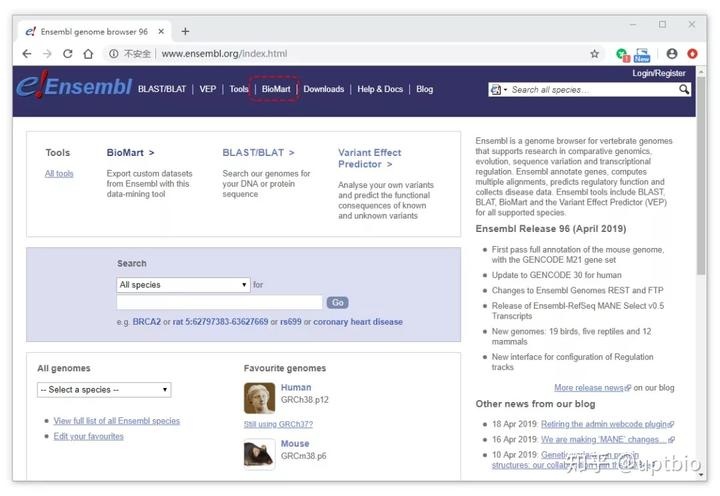Click the search magnifier icon

coord(684,89)
